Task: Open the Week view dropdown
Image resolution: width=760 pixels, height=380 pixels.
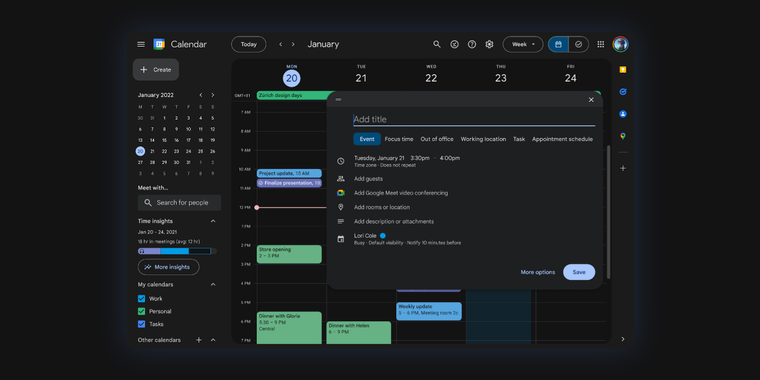Action: click(x=523, y=44)
